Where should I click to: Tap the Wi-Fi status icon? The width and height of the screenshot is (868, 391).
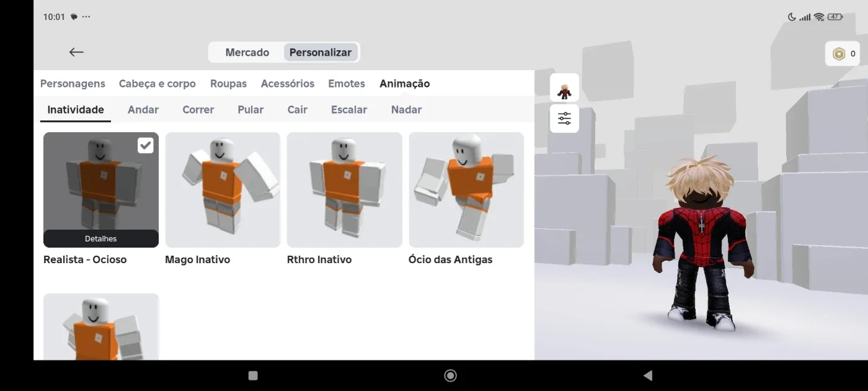point(819,17)
